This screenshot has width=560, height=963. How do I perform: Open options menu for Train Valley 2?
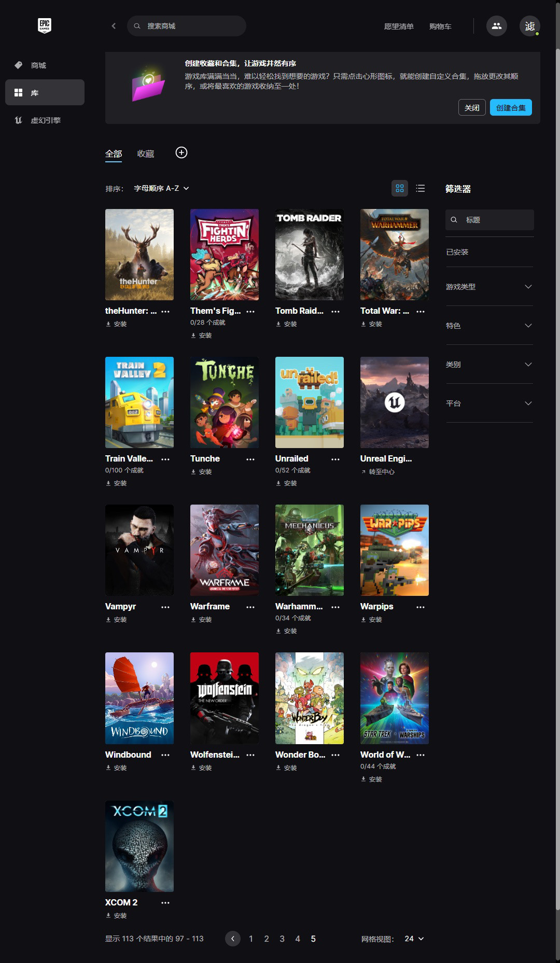click(x=165, y=459)
